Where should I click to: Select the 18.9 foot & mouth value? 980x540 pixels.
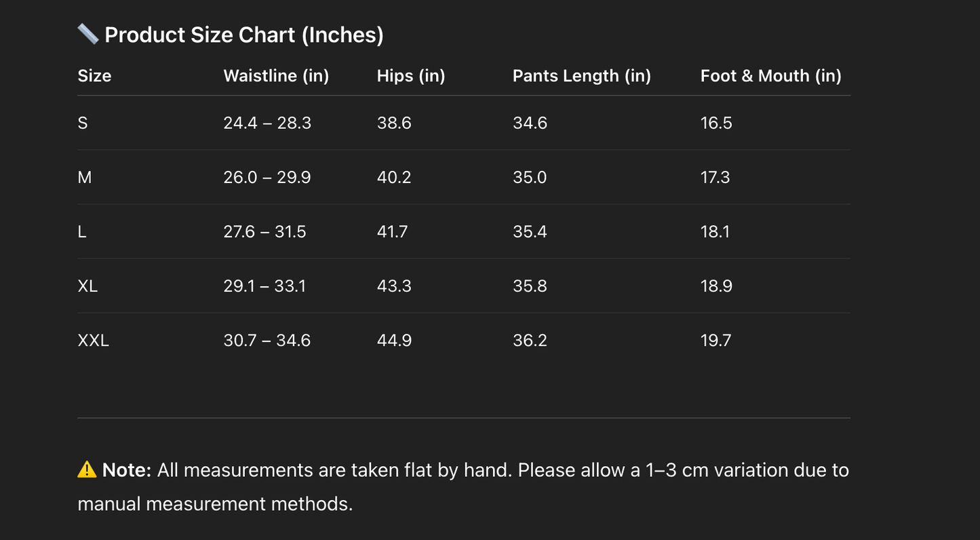pos(716,286)
